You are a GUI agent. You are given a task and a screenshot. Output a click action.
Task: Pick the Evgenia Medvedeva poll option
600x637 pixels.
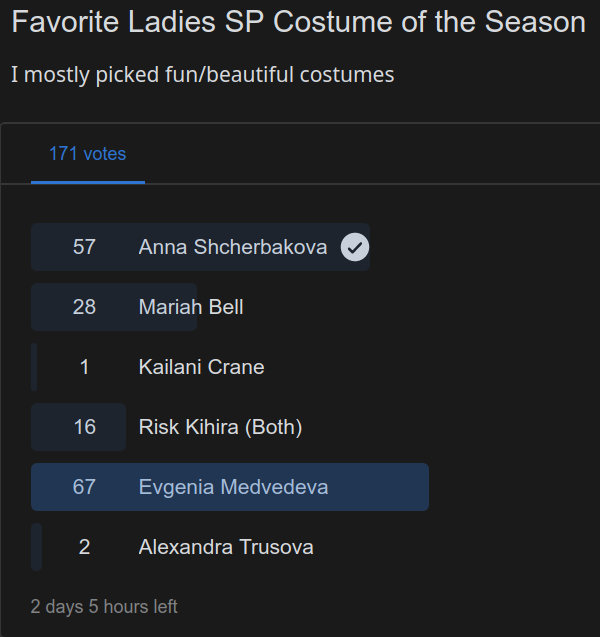tap(233, 487)
